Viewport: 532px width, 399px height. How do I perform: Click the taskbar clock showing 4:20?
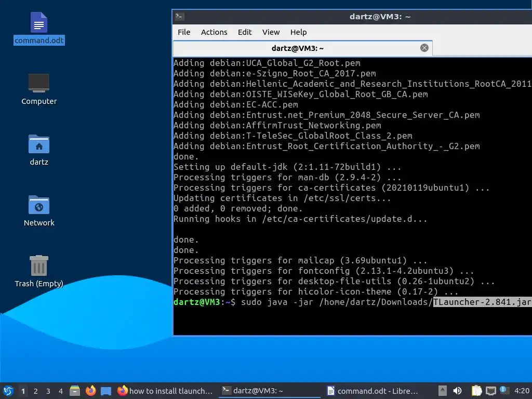point(522,391)
